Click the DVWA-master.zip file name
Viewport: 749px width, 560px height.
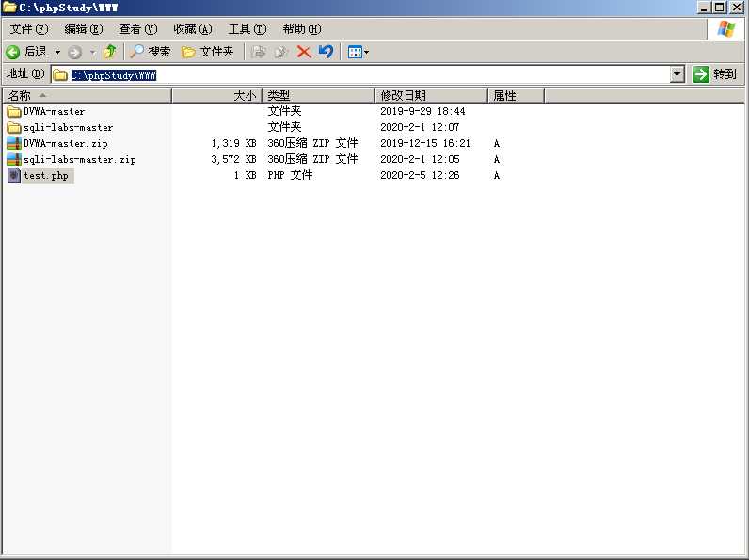[x=66, y=143]
